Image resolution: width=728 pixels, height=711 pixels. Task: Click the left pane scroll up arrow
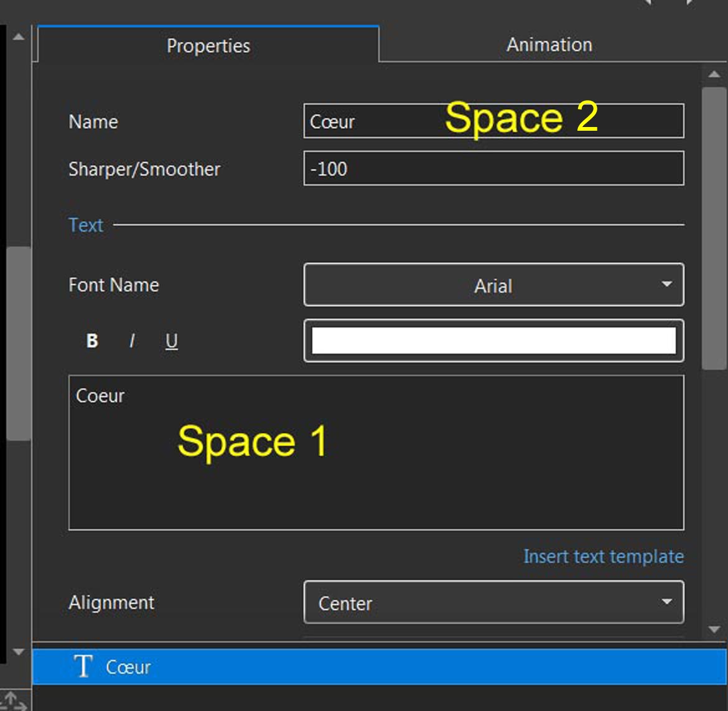[19, 37]
